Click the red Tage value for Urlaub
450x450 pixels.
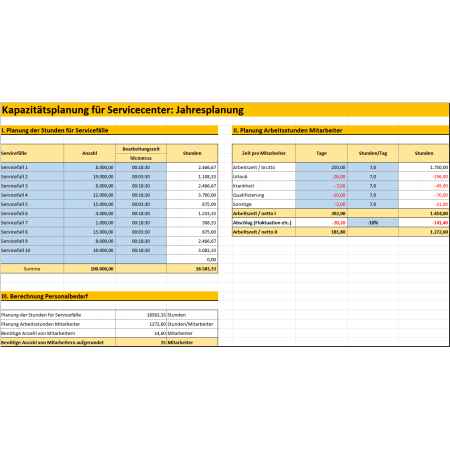321,177
